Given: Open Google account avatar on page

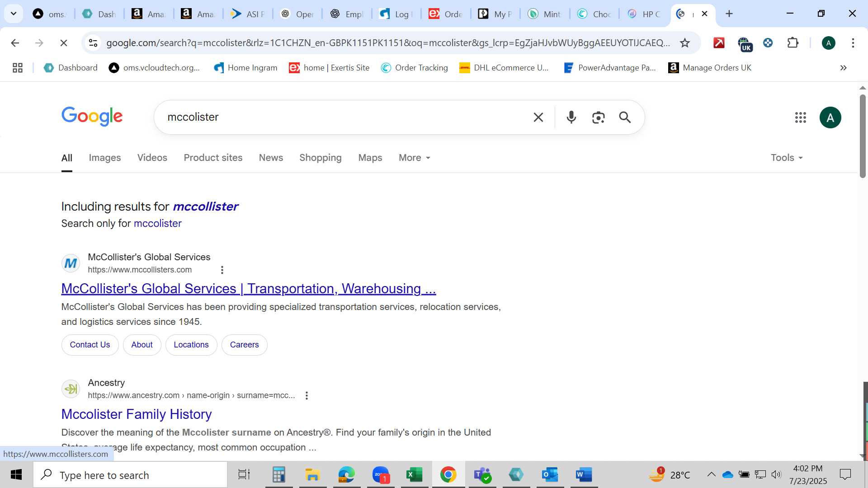Looking at the screenshot, I should 830,117.
